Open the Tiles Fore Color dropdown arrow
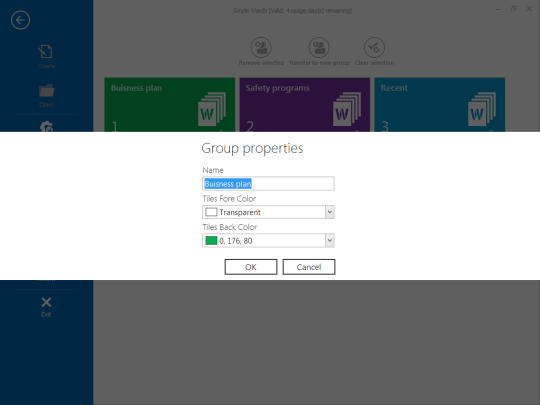This screenshot has width=540, height=405. click(x=330, y=212)
